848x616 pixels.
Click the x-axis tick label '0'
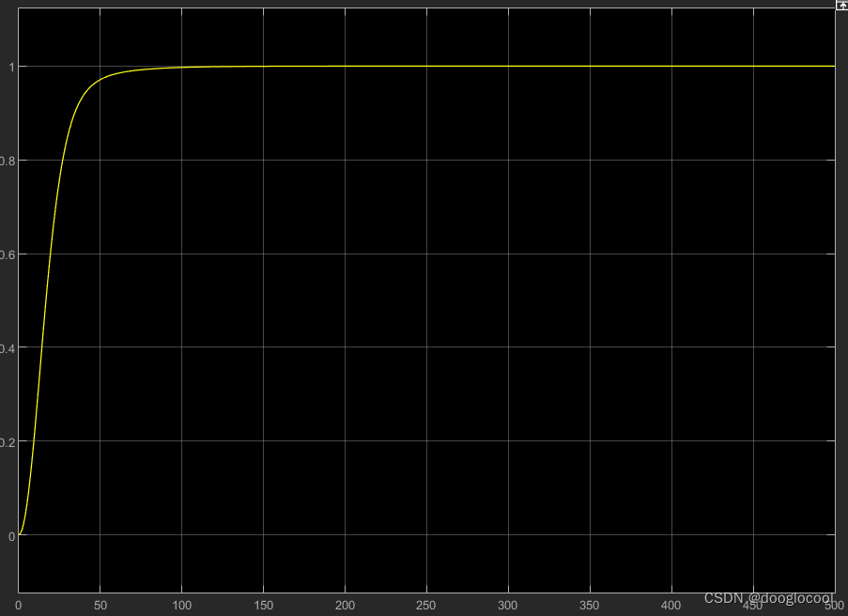19,605
